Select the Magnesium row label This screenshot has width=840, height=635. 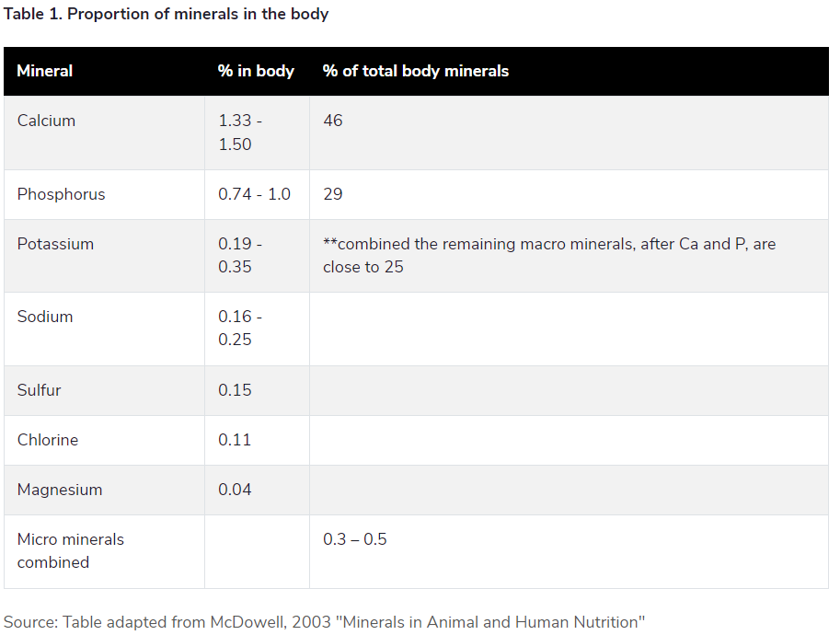point(60,490)
